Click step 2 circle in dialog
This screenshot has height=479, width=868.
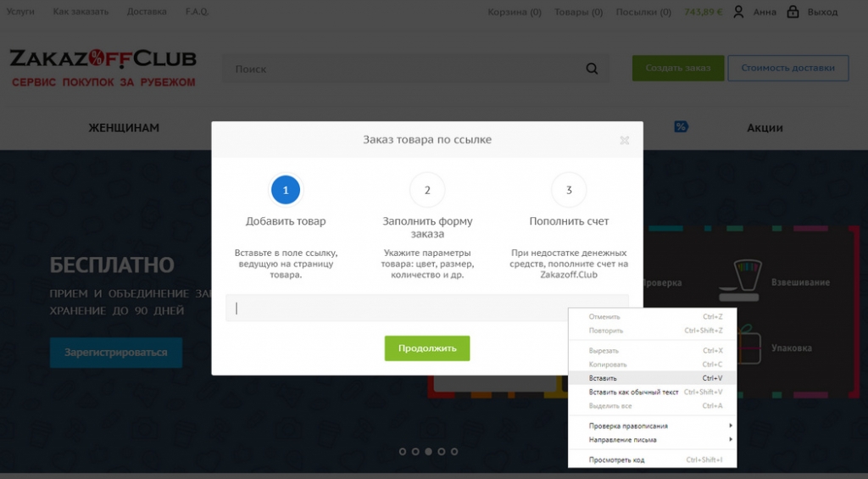427,190
